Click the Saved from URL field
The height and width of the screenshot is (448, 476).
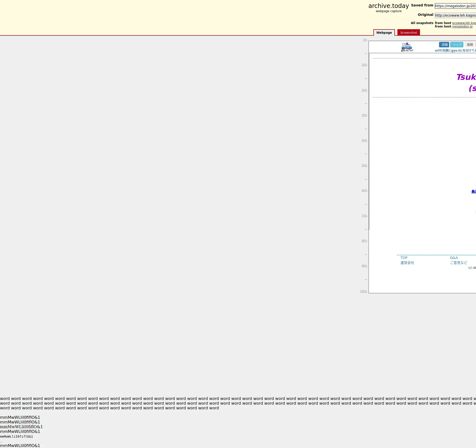click(x=455, y=6)
